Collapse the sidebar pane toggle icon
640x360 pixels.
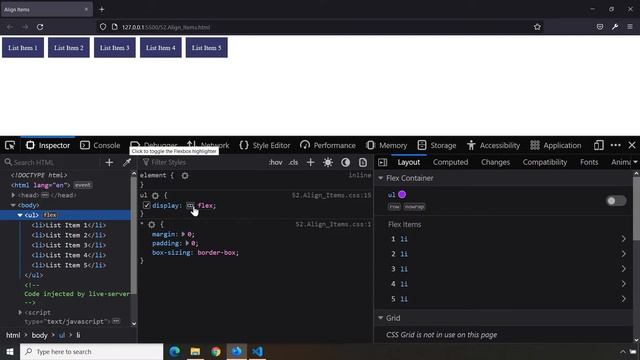coord(382,162)
